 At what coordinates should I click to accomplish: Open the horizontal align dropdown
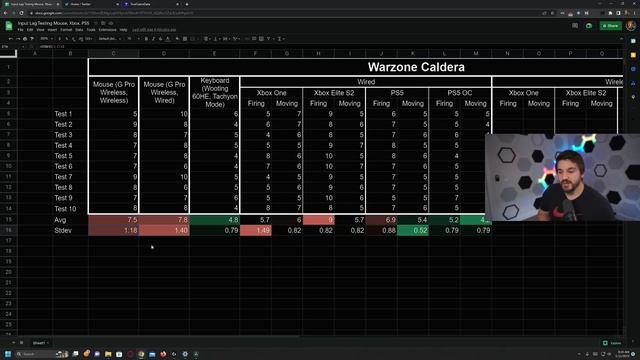(x=207, y=39)
